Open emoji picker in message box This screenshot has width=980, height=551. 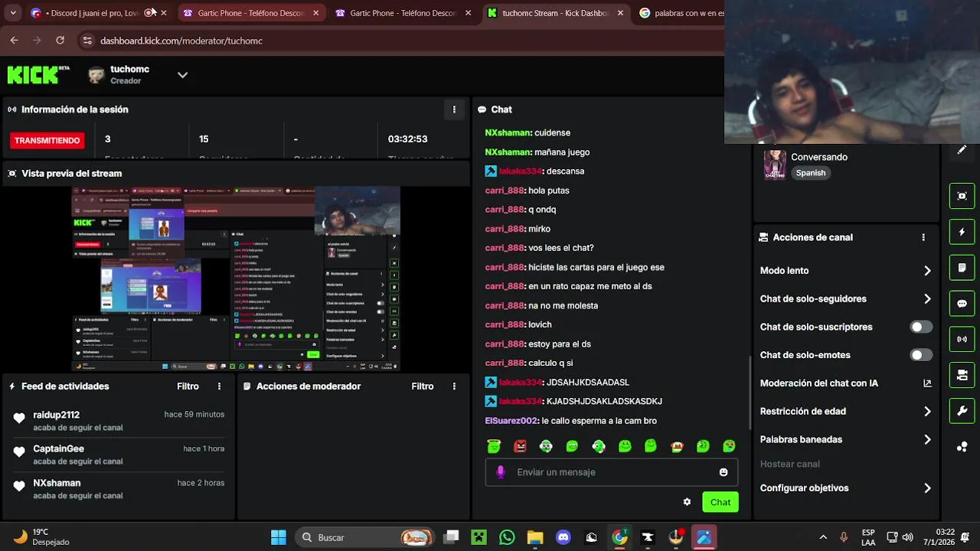pyautogui.click(x=724, y=472)
